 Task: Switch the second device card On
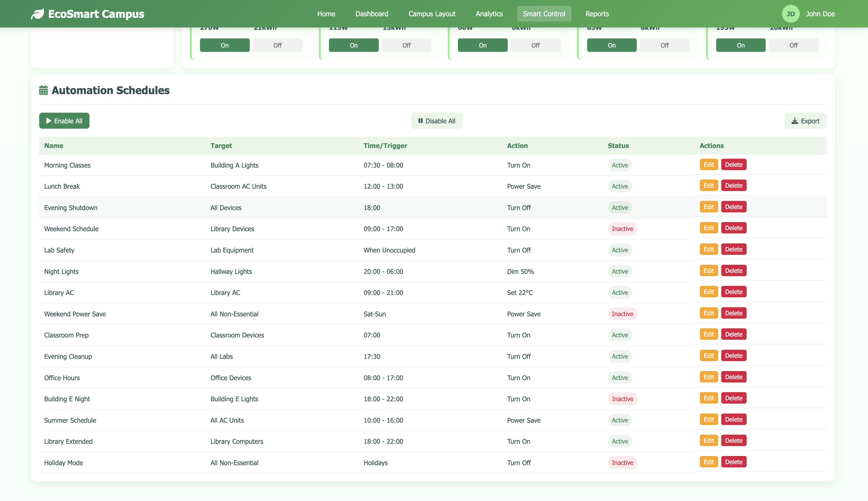point(353,45)
